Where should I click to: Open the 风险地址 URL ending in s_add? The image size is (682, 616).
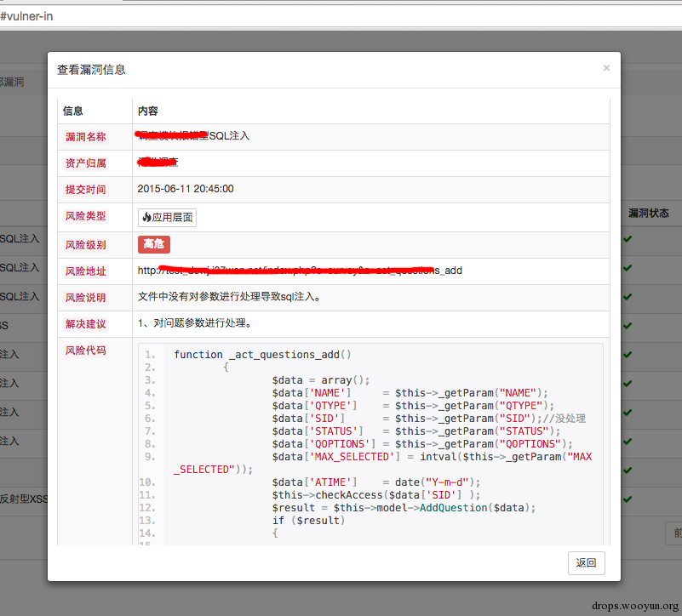(300, 271)
